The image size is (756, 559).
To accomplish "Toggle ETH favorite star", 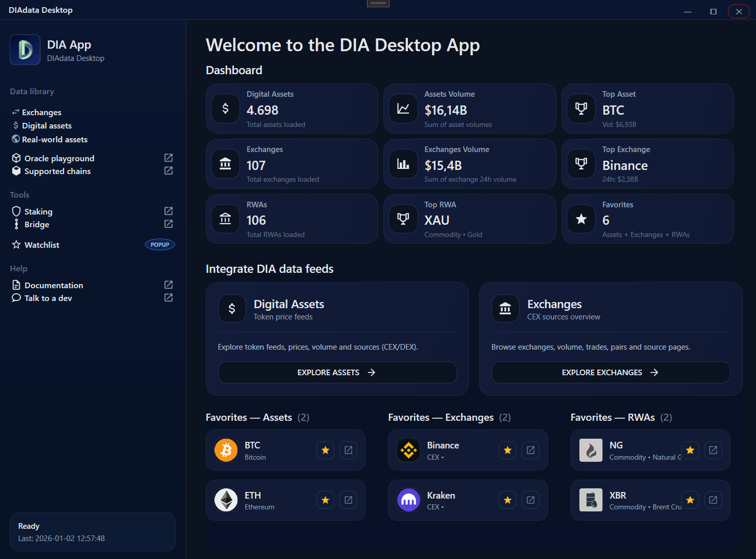I will click(326, 500).
